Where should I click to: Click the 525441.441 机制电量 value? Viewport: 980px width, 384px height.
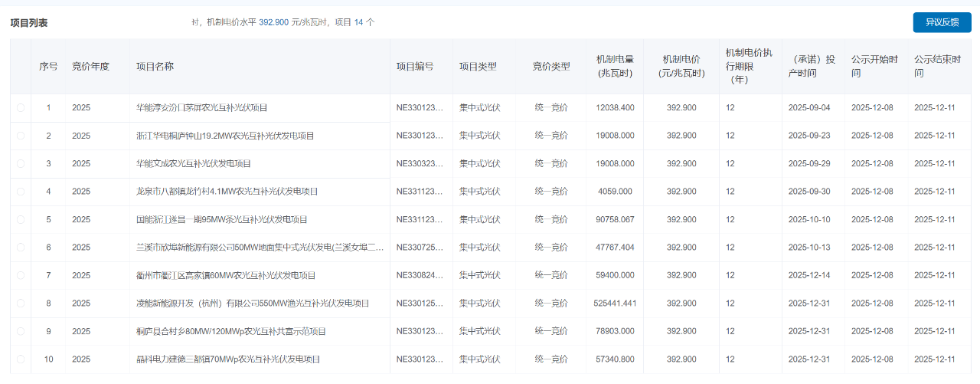[x=615, y=304]
